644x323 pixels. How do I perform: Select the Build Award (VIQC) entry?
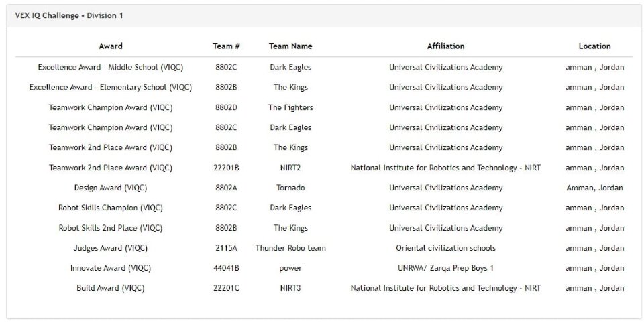(111, 289)
